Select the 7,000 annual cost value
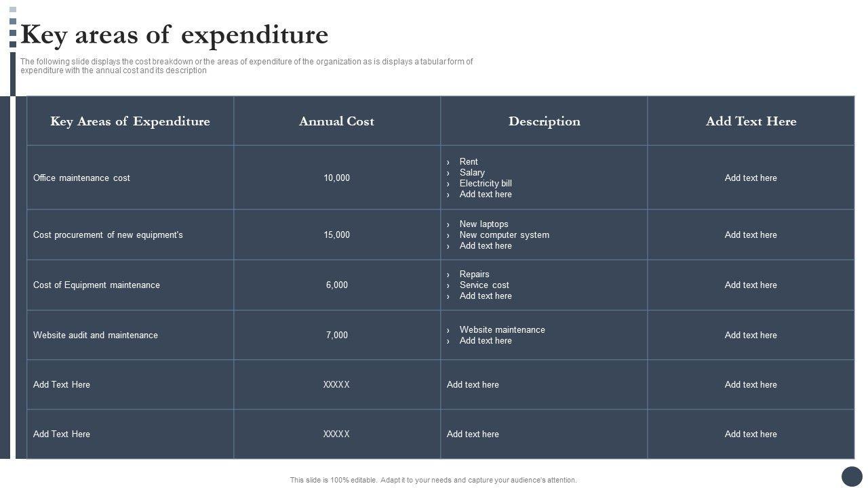Viewport: 868px width, 488px height. (336, 335)
